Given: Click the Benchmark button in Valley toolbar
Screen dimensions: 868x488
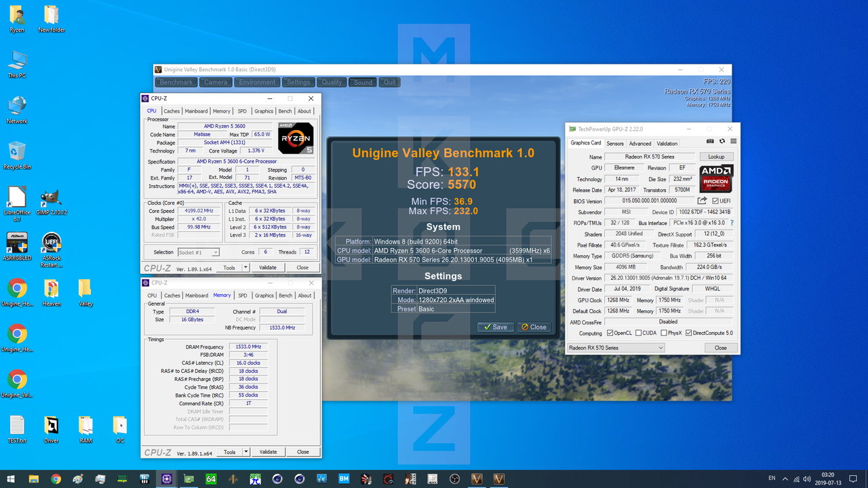Looking at the screenshot, I should [x=176, y=82].
